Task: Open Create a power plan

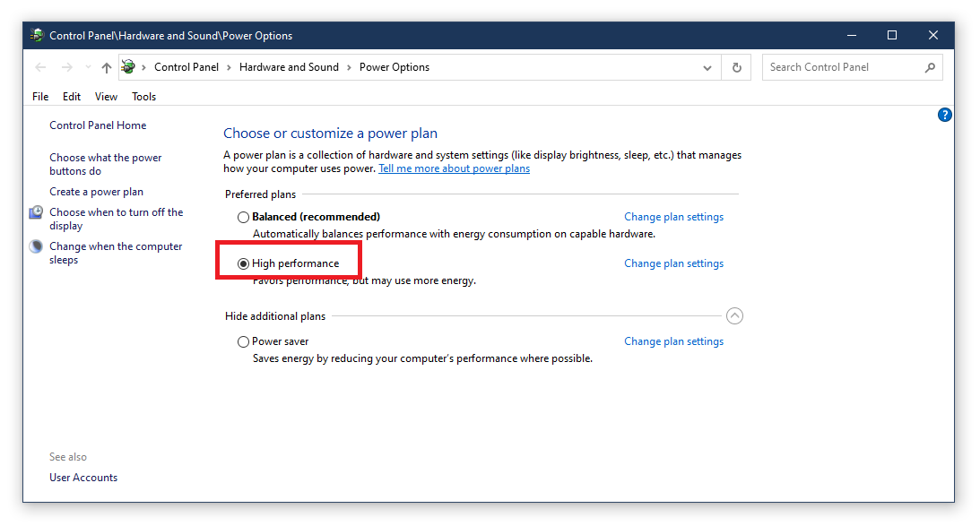Action: [96, 192]
